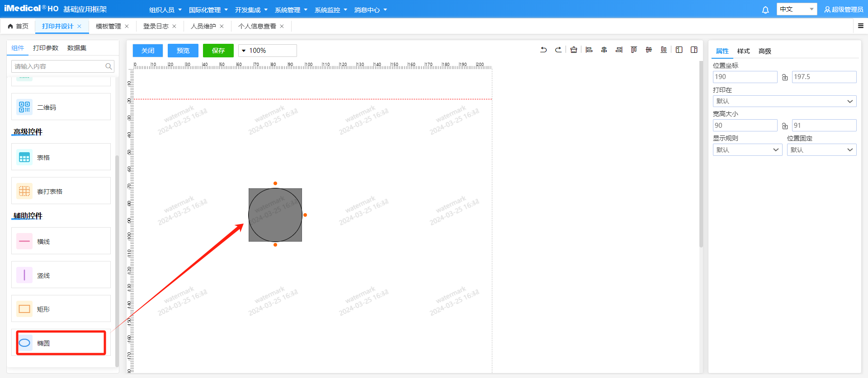Open notifications bell icon
The height and width of the screenshot is (378, 868).
765,10
